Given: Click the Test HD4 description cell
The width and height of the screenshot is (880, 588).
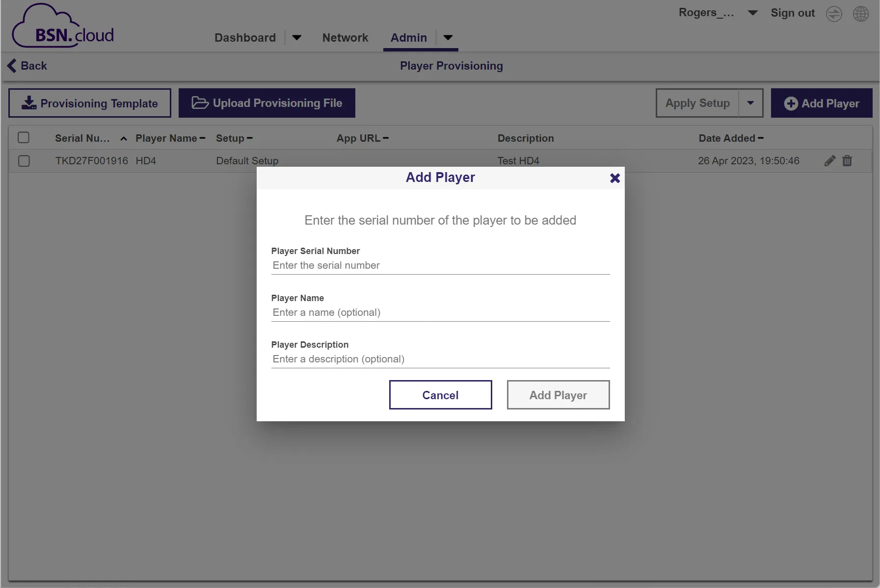Looking at the screenshot, I should pos(518,161).
